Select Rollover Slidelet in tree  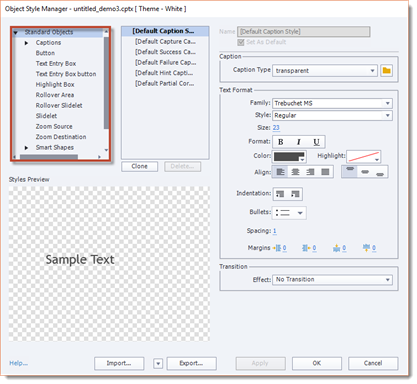(59, 105)
